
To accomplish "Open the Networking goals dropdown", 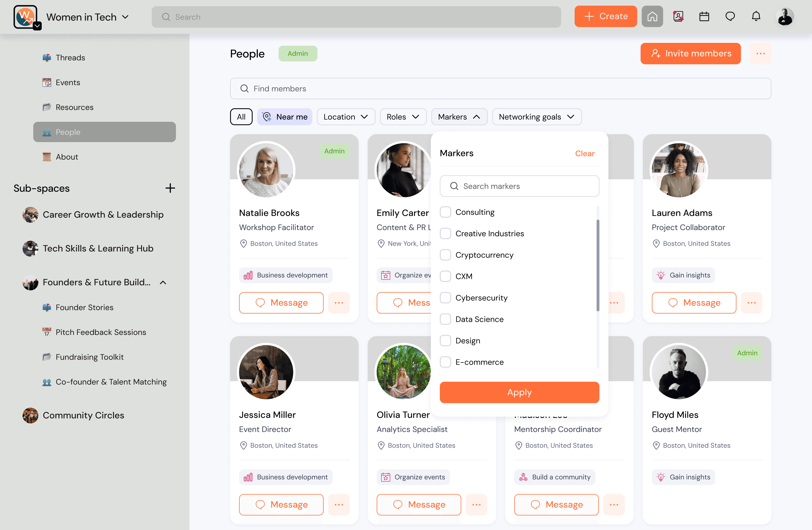I will [536, 117].
